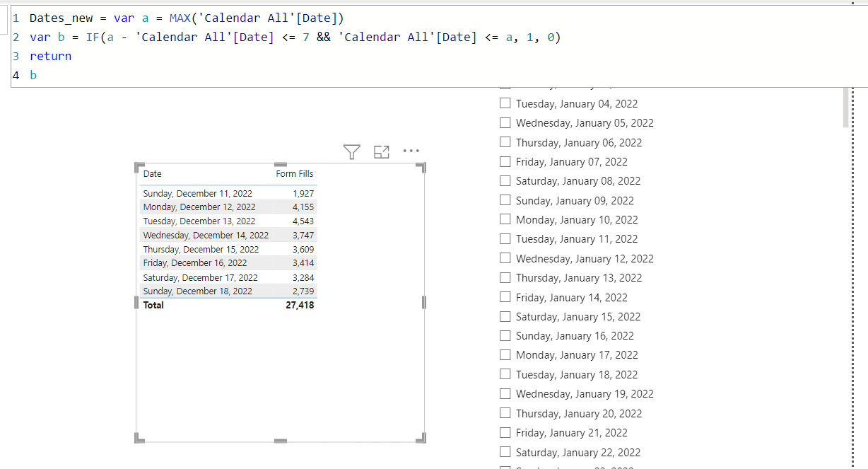Sort by the Form Fills column header
868x469 pixels.
295,173
